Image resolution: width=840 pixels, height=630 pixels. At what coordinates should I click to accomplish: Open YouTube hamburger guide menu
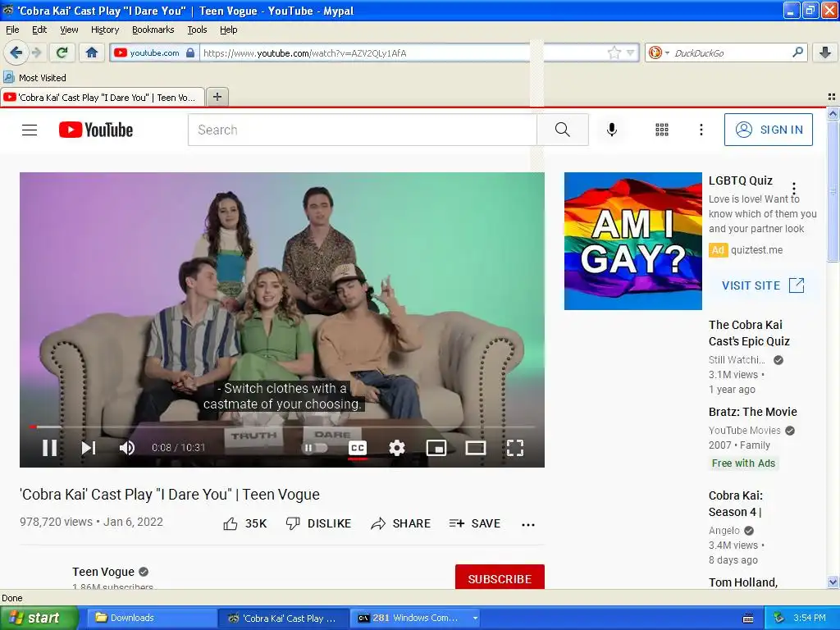tap(30, 130)
